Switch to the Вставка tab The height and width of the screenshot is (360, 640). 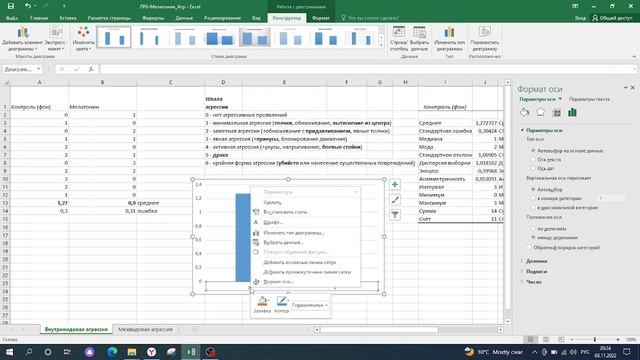pos(68,18)
